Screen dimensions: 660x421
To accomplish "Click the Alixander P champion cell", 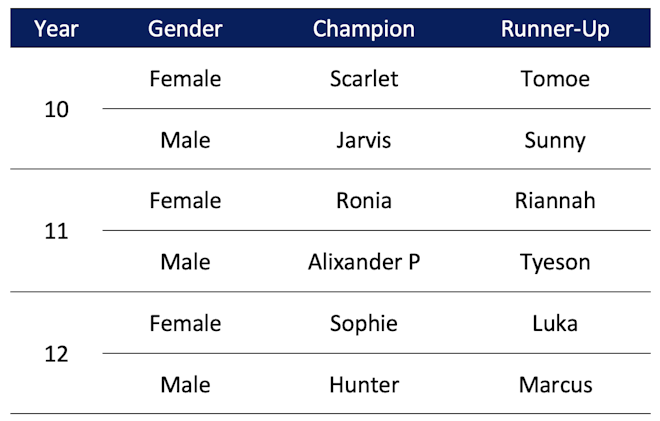I will 364,262.
